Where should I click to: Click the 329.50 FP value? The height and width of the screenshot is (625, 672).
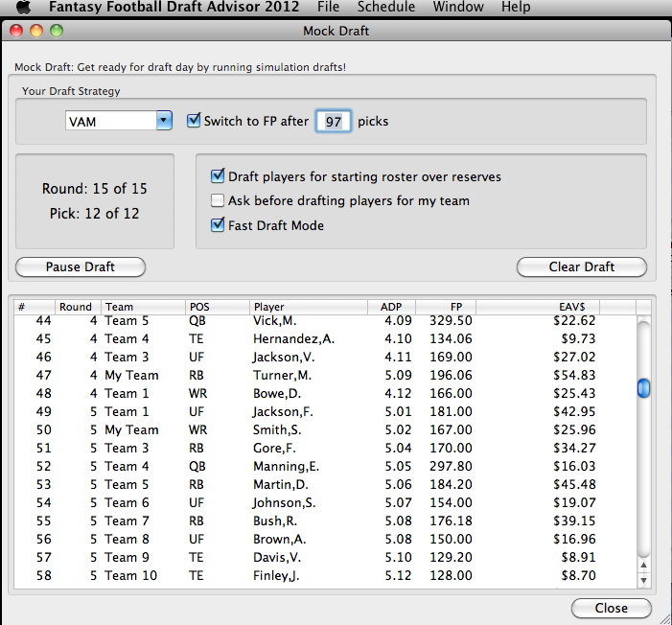451,320
